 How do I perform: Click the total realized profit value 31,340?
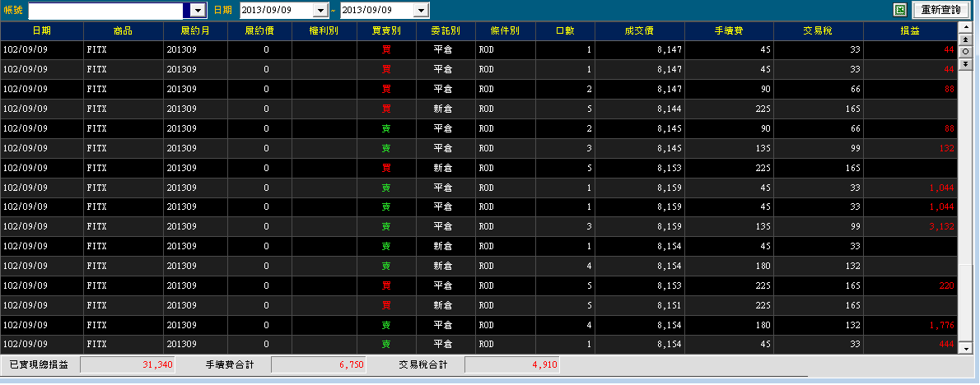click(128, 365)
